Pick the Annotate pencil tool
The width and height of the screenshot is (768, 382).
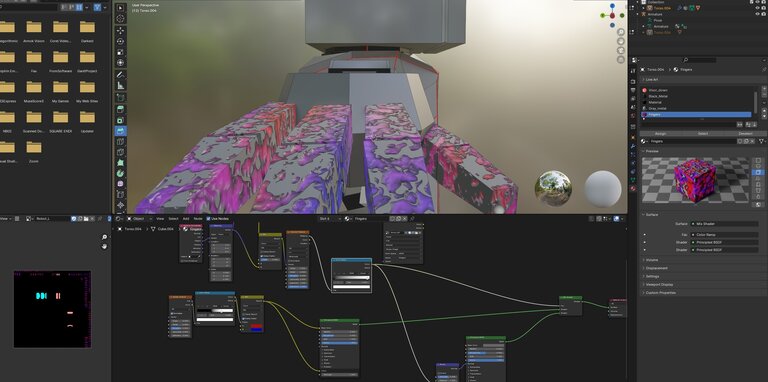tap(120, 74)
